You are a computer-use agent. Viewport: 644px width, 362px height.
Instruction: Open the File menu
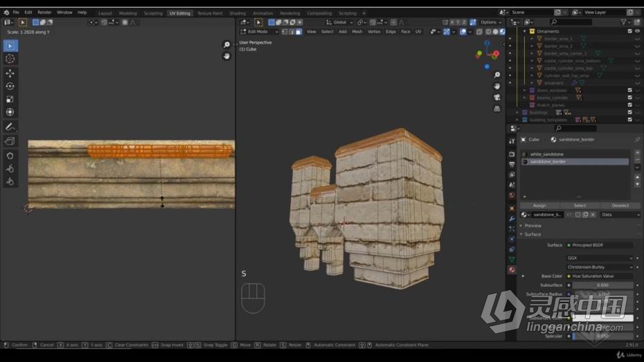pos(16,12)
